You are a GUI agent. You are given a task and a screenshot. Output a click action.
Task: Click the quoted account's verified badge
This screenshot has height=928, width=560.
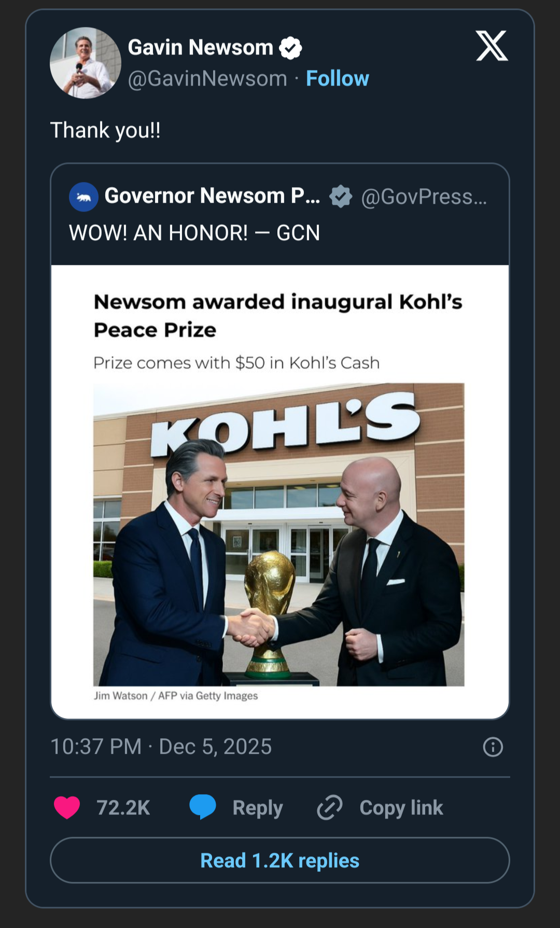[341, 197]
